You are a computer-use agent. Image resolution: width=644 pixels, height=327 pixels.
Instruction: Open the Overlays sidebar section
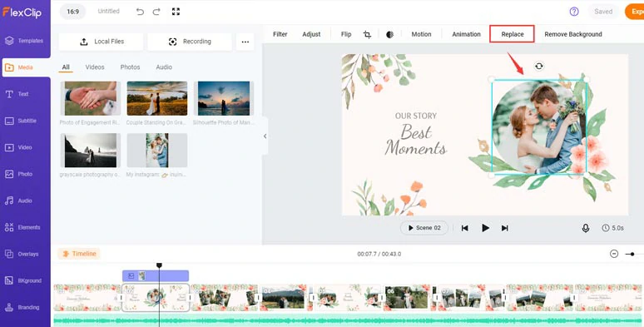tap(22, 254)
